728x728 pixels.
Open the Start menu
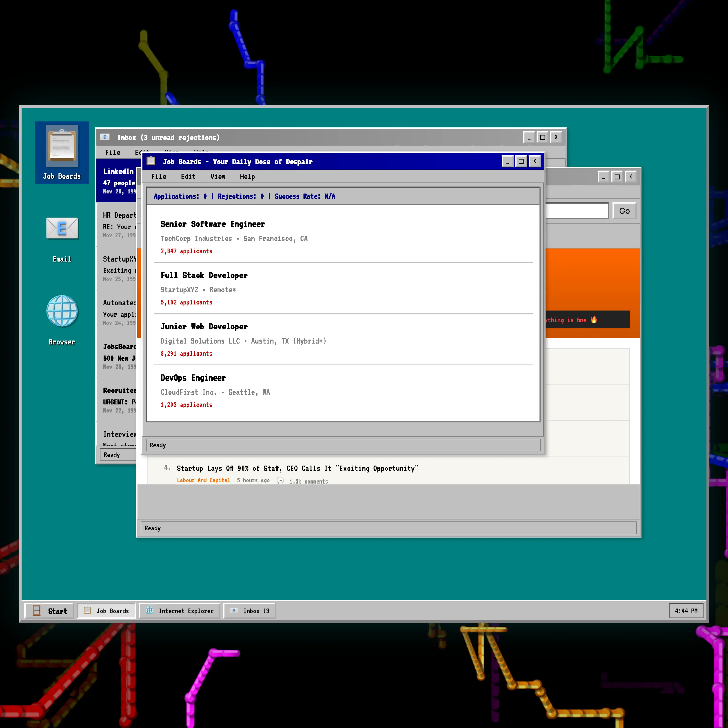coord(49,611)
